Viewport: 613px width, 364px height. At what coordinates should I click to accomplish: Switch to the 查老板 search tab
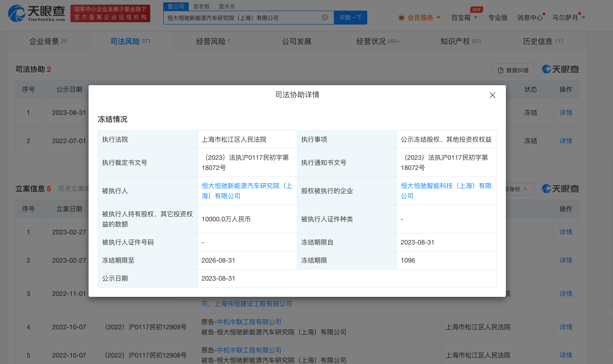(x=201, y=6)
